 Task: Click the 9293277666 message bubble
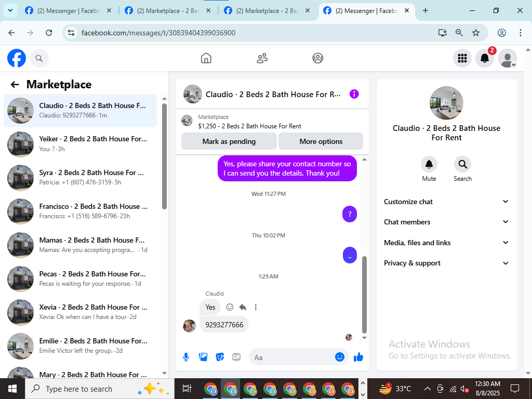[224, 325]
